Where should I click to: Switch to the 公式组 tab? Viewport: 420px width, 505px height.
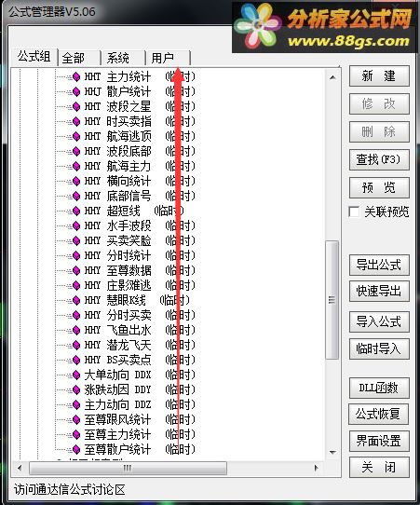click(x=34, y=57)
